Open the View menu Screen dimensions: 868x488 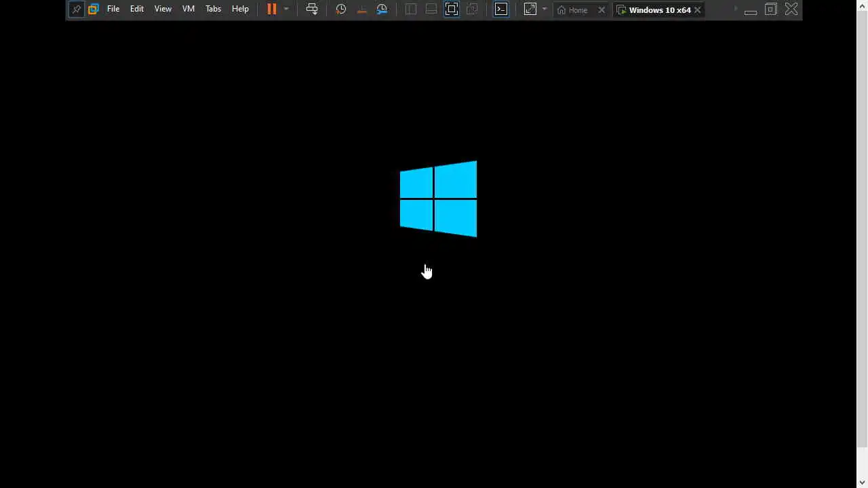[163, 9]
